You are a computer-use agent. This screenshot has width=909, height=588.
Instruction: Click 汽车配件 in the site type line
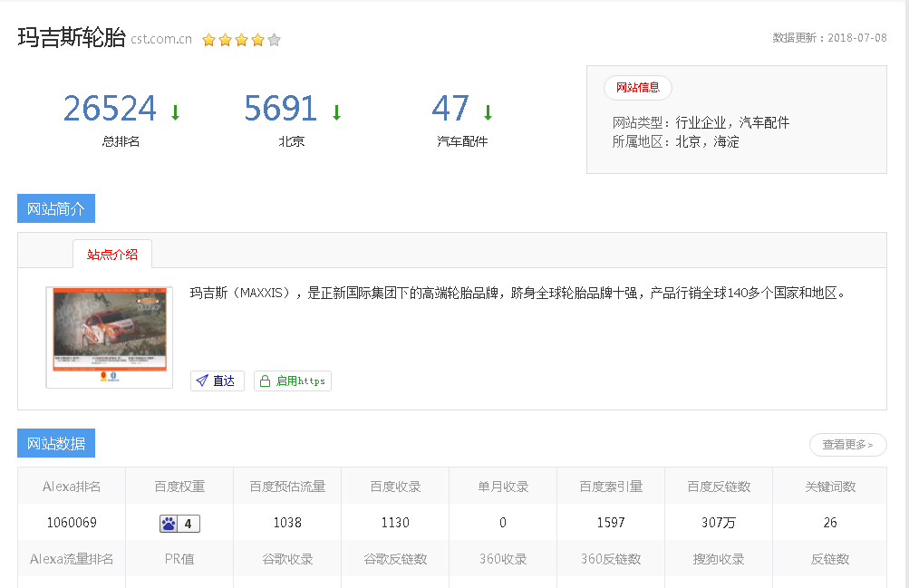tap(764, 123)
